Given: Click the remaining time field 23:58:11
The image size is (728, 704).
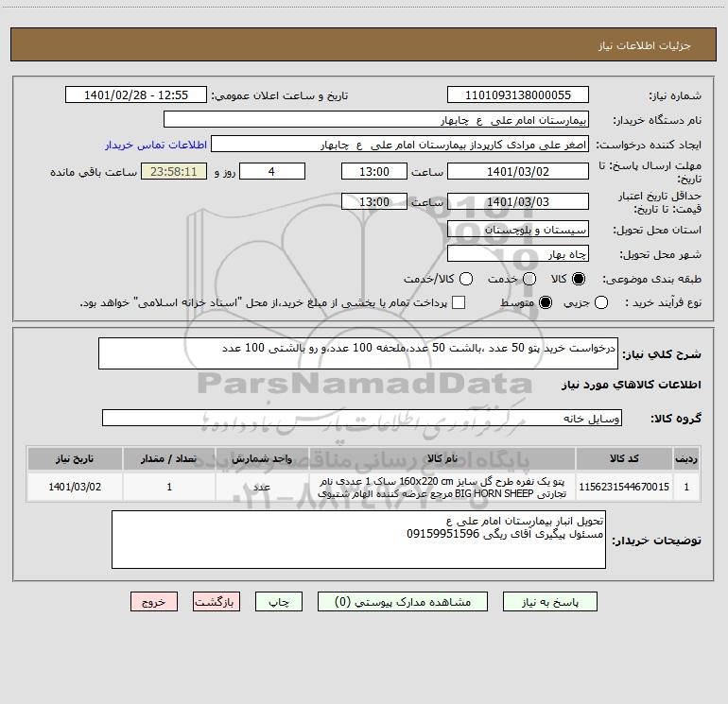Looking at the screenshot, I should (174, 171).
